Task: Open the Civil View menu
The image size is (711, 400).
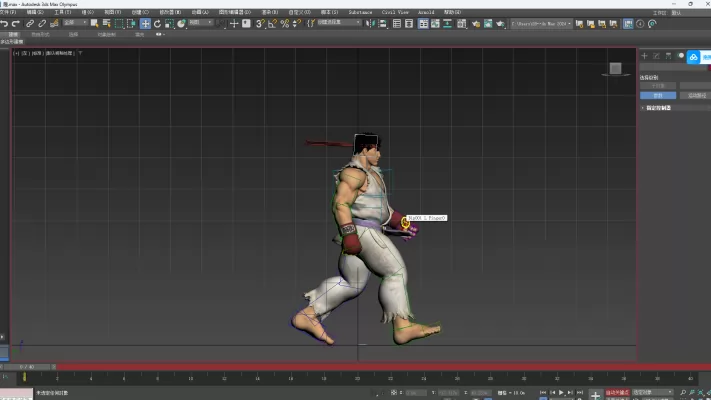Action: click(x=396, y=13)
